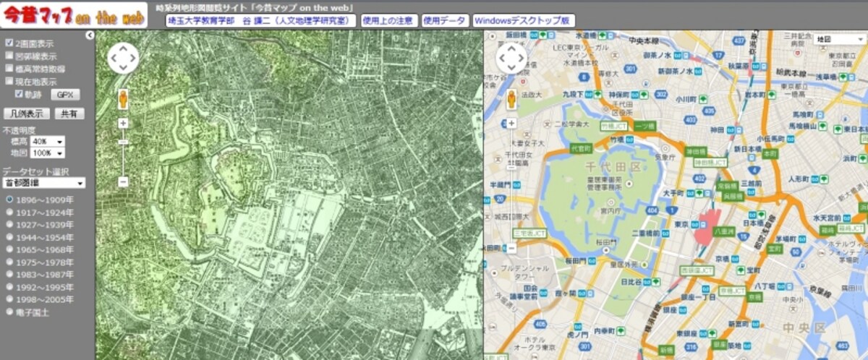Enable the 図郭線表示 checkbox
The image size is (868, 360).
tap(9, 56)
